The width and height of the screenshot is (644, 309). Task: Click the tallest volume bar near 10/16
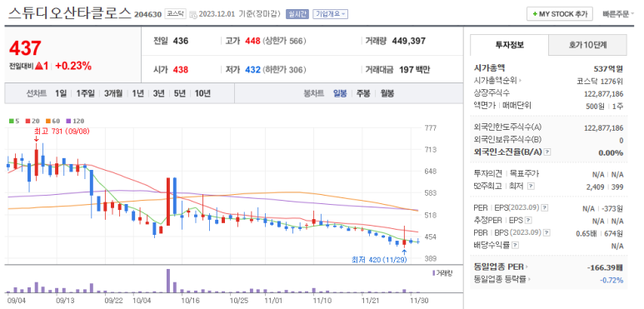pos(168,281)
